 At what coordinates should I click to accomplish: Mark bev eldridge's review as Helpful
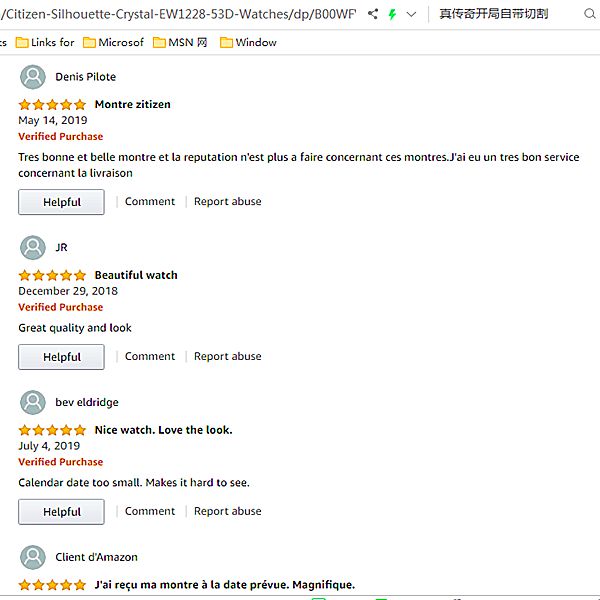pos(61,512)
